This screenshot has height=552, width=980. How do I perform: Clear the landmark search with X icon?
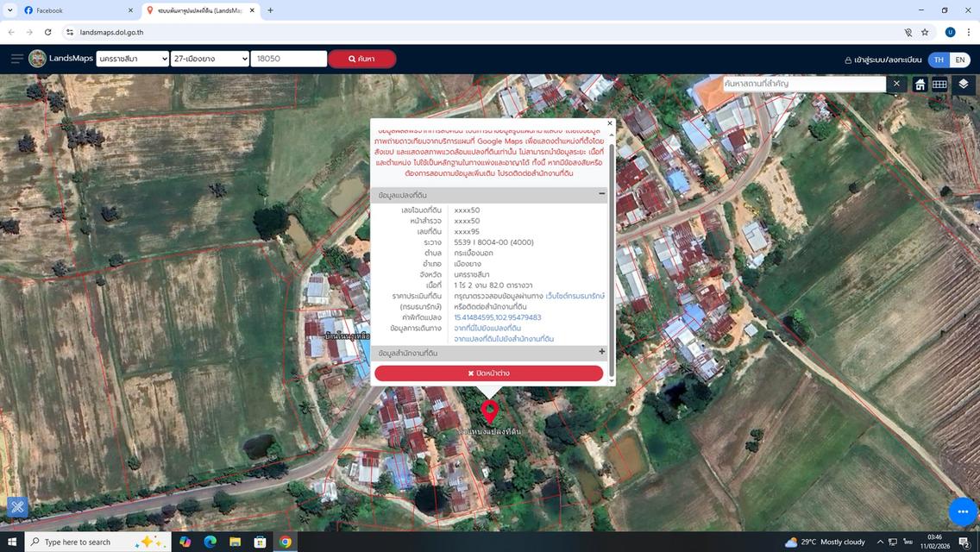pos(896,84)
